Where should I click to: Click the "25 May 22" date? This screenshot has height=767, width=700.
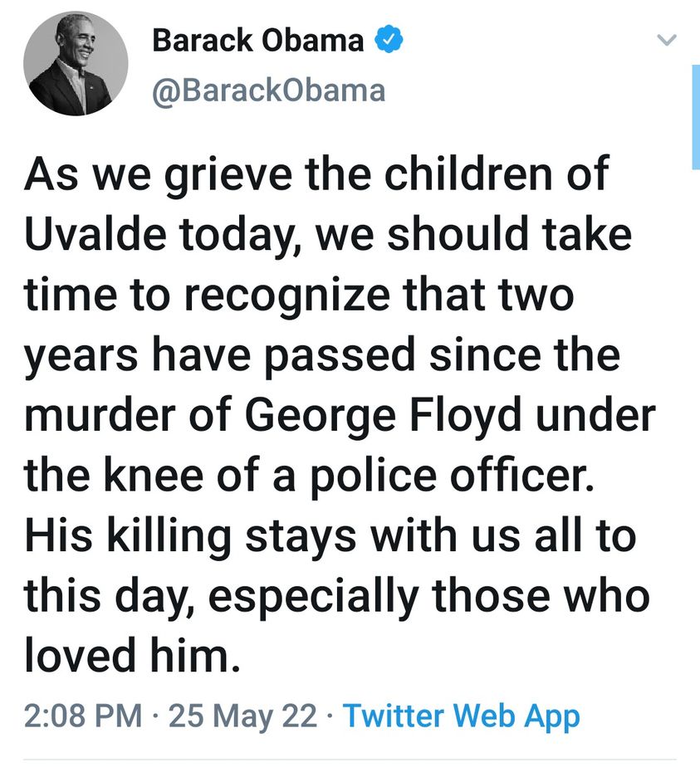(242, 716)
